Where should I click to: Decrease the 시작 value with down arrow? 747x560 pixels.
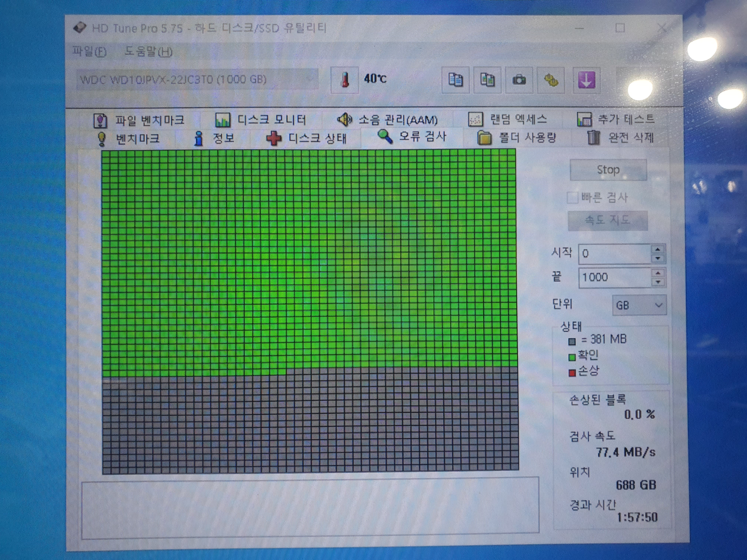tap(658, 259)
